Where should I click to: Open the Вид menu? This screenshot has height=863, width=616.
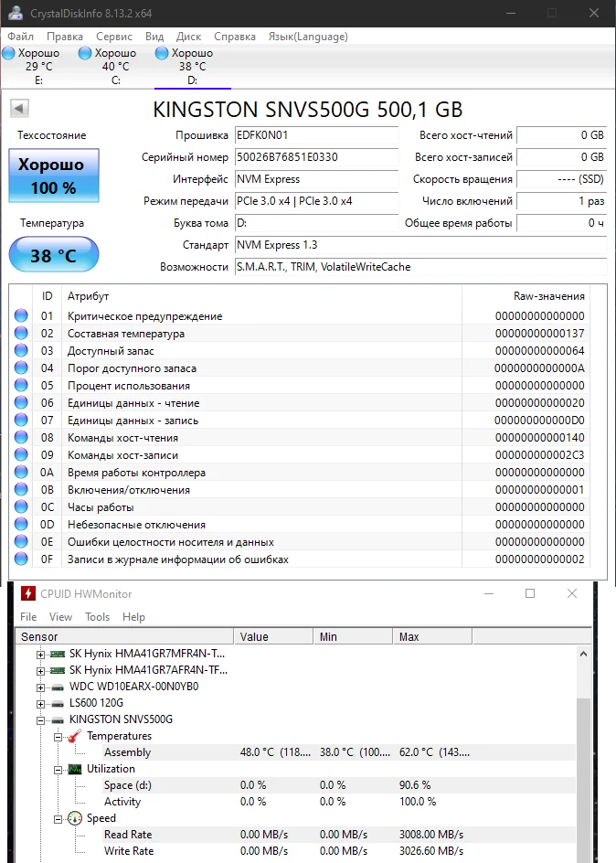point(154,37)
